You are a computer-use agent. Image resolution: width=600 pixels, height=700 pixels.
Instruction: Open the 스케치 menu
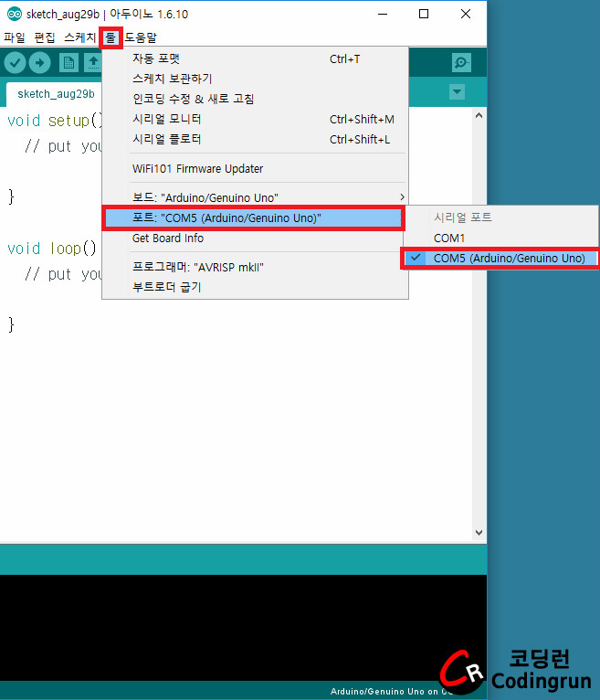(79, 37)
